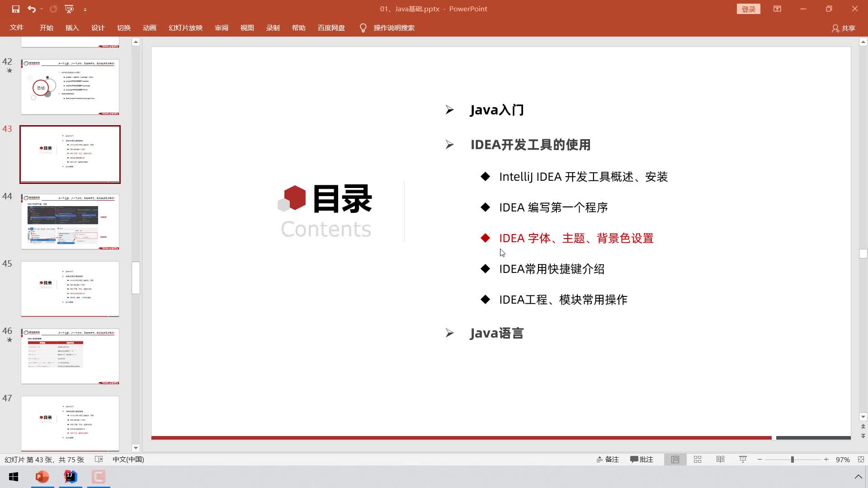
Task: Toggle the 批注 comments pane
Action: (x=642, y=459)
